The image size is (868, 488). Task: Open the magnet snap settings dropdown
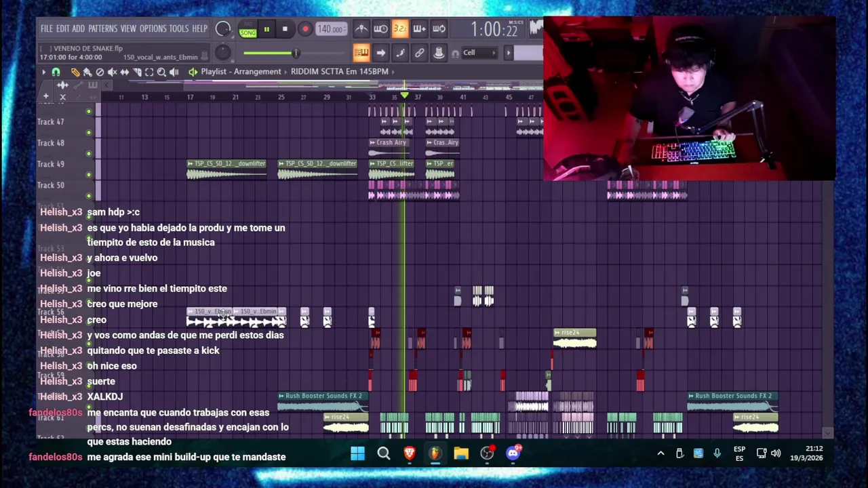[x=56, y=72]
